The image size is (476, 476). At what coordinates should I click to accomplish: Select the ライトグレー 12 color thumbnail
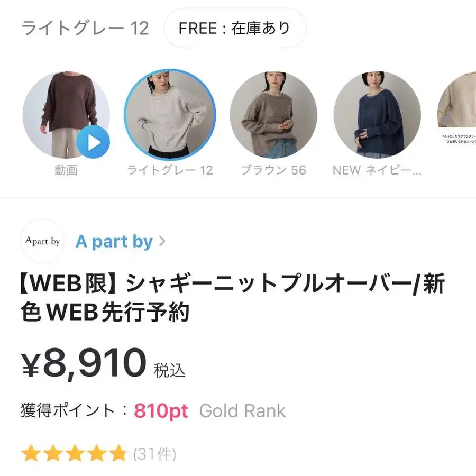(x=170, y=115)
